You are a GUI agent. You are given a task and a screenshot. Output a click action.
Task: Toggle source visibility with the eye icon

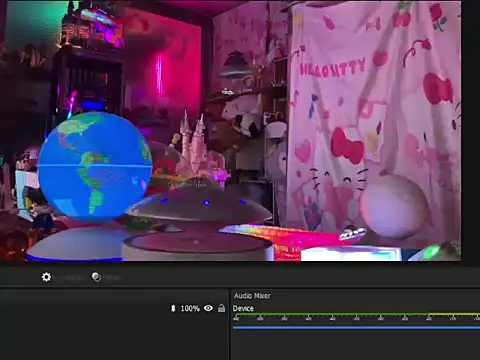click(208, 308)
